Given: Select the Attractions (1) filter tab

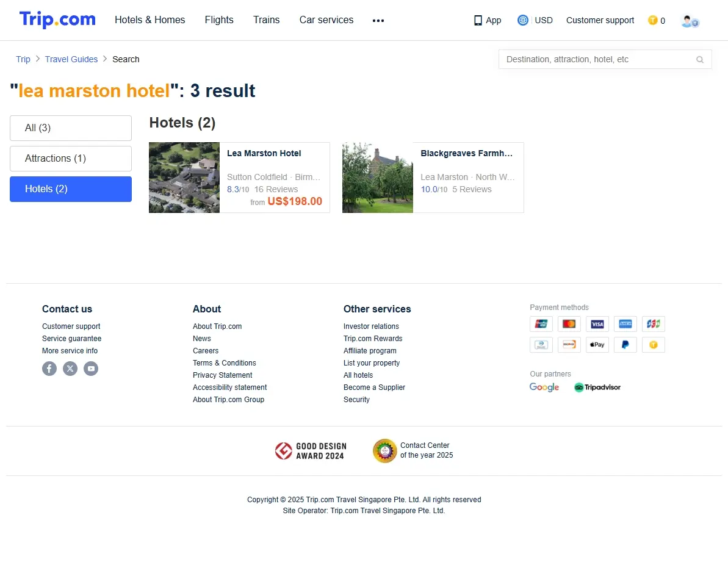Looking at the screenshot, I should [71, 159].
